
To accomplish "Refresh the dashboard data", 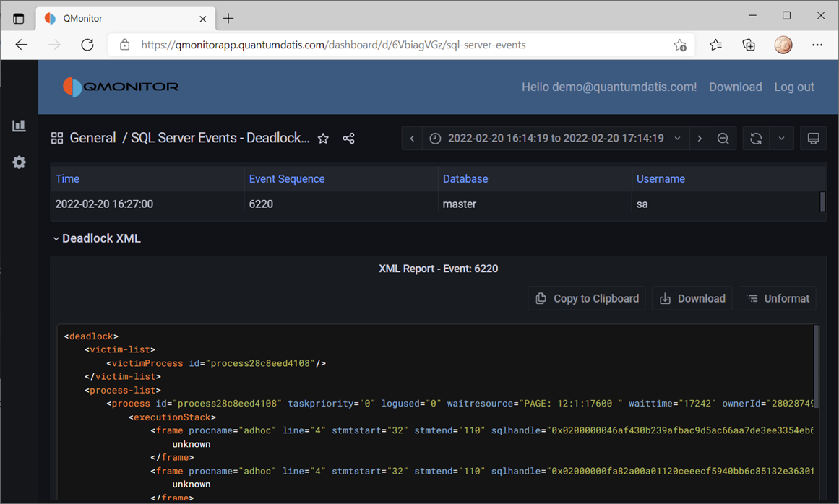I will [x=756, y=139].
